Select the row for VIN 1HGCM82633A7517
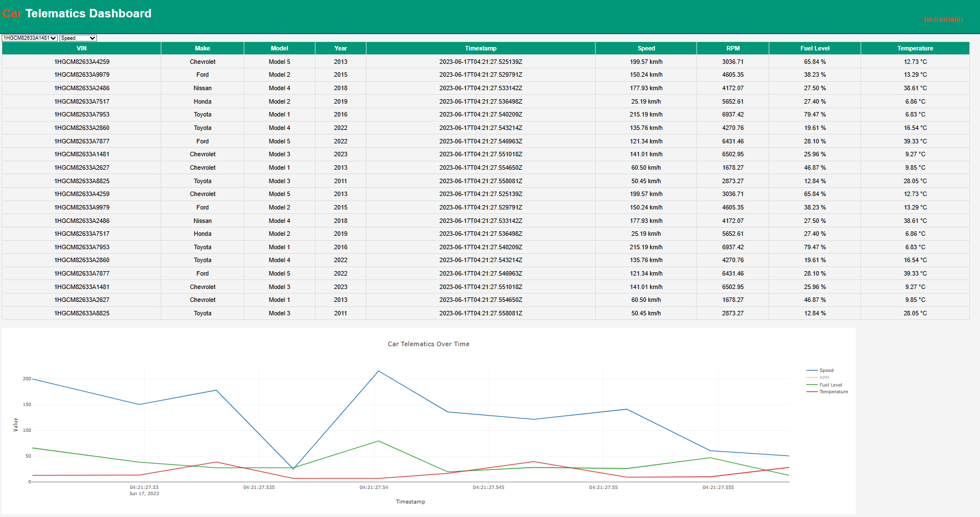 pyautogui.click(x=81, y=101)
